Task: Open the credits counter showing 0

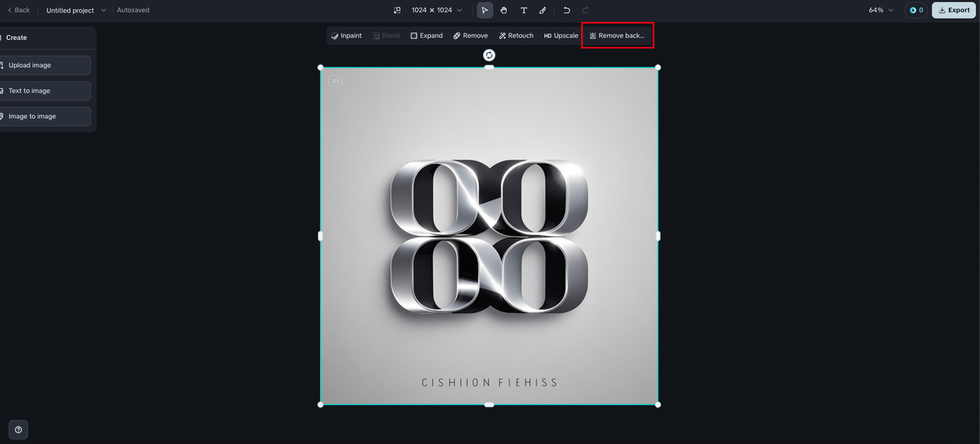Action: coord(916,10)
